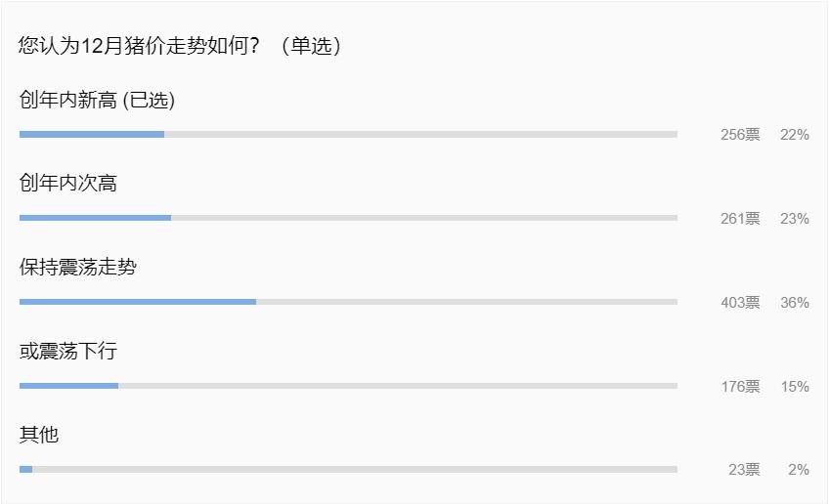Click the 或震荡下行 result progress bar

[348, 386]
